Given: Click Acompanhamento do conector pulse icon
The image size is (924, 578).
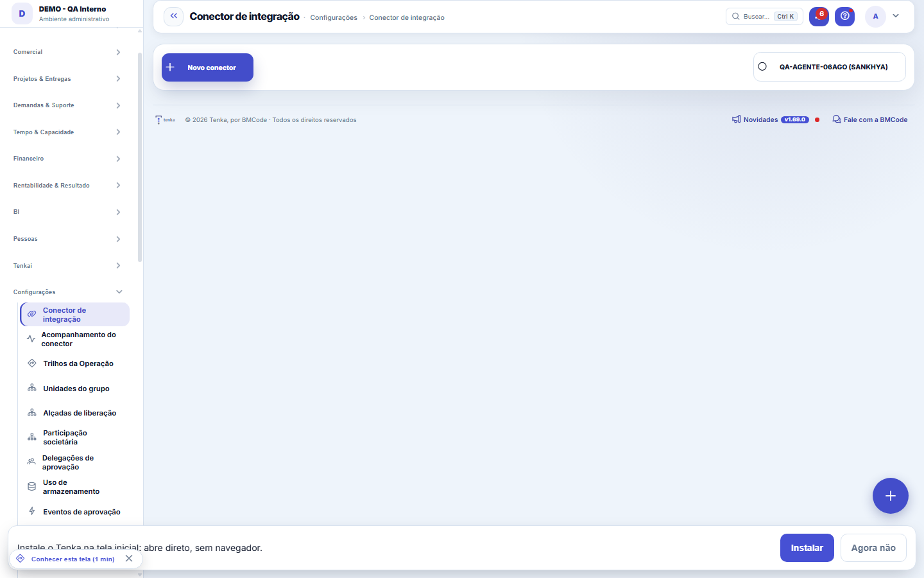Looking at the screenshot, I should pos(31,339).
